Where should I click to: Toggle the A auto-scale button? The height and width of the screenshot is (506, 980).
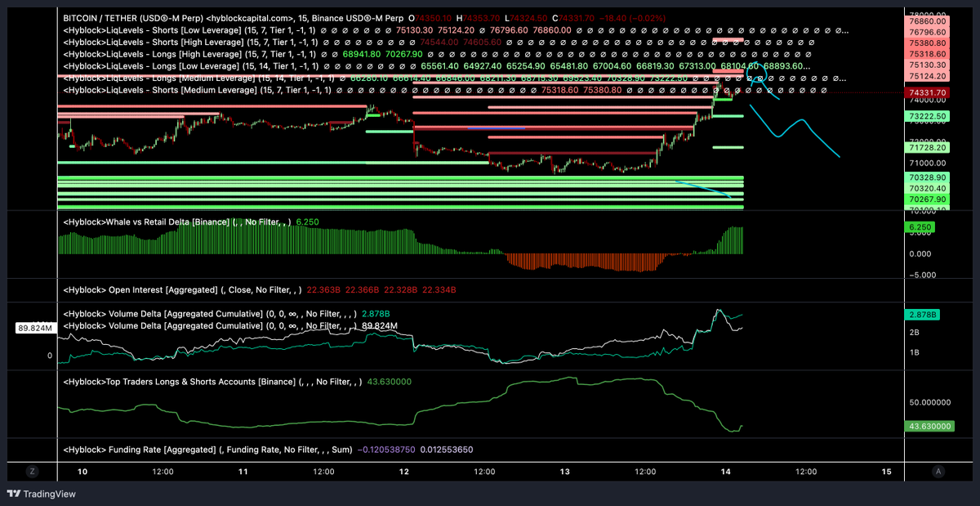pos(939,472)
